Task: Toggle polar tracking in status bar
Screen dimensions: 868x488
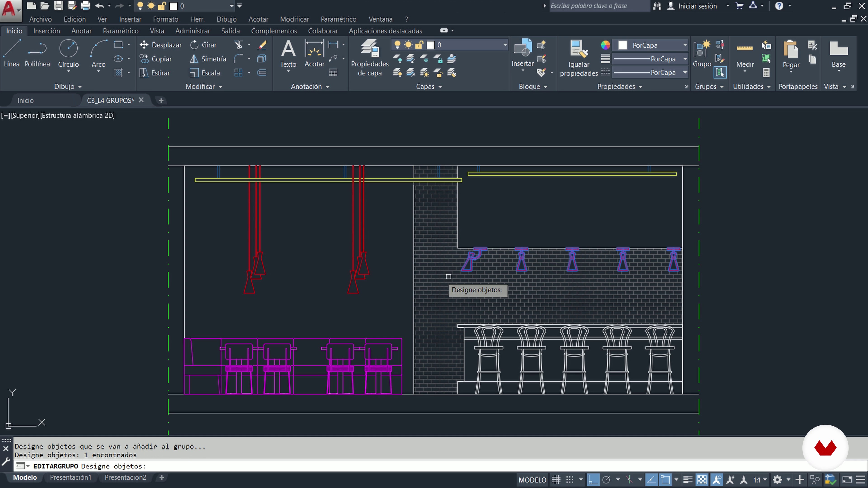Action: tap(606, 480)
